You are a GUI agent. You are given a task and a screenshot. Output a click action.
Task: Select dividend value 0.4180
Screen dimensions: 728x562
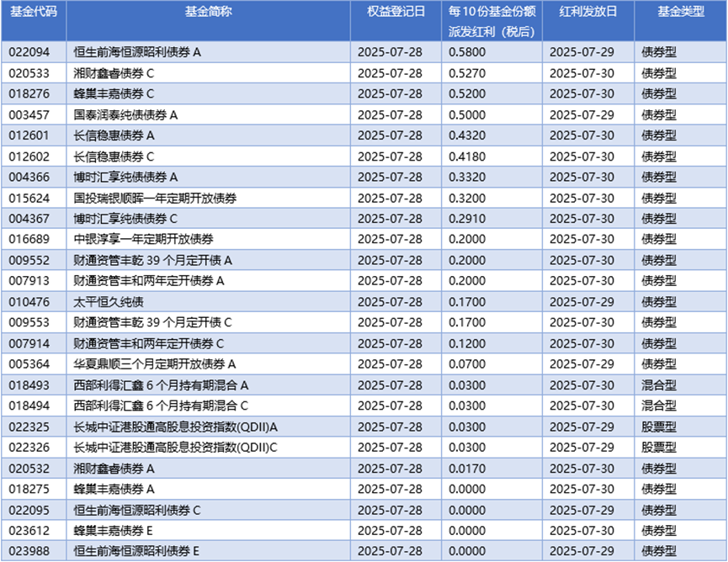click(x=467, y=156)
